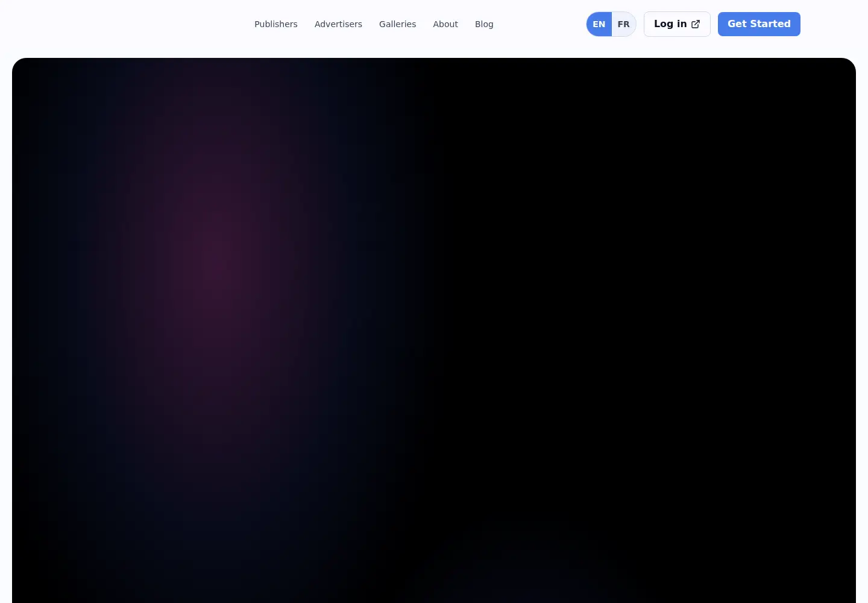
Task: Visit the About page
Action: (x=445, y=24)
